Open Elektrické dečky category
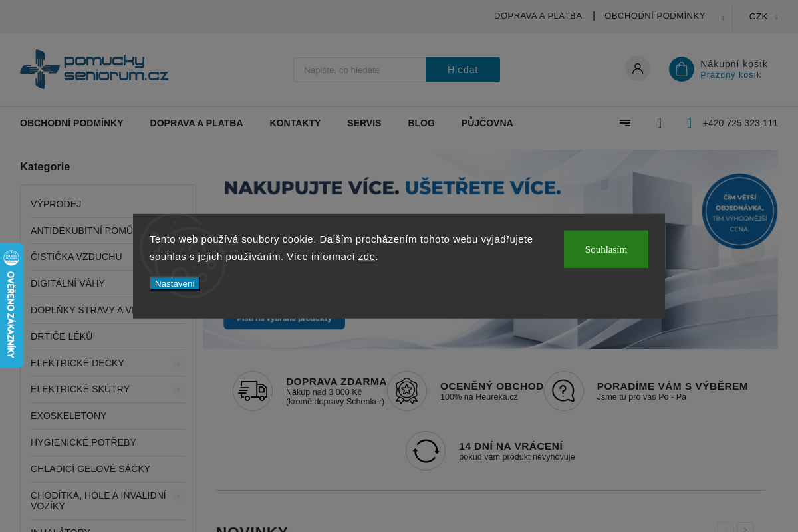The height and width of the screenshot is (532, 798). click(x=77, y=363)
